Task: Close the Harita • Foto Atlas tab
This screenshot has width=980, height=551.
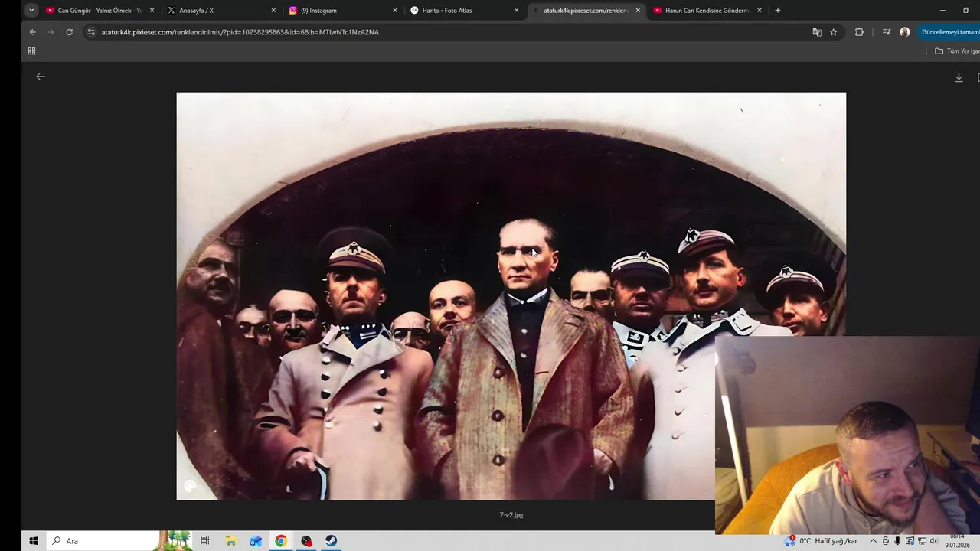Action: click(516, 11)
